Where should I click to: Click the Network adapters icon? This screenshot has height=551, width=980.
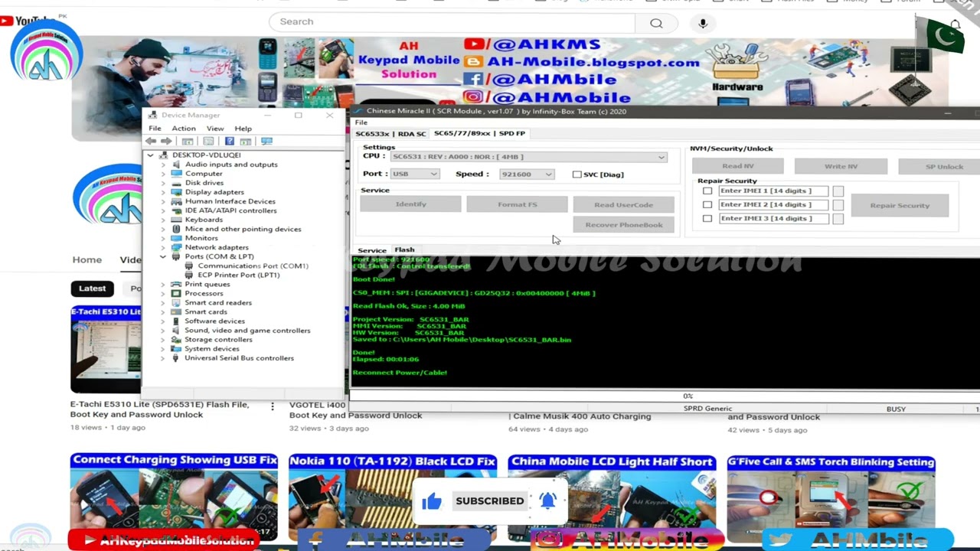pyautogui.click(x=177, y=247)
